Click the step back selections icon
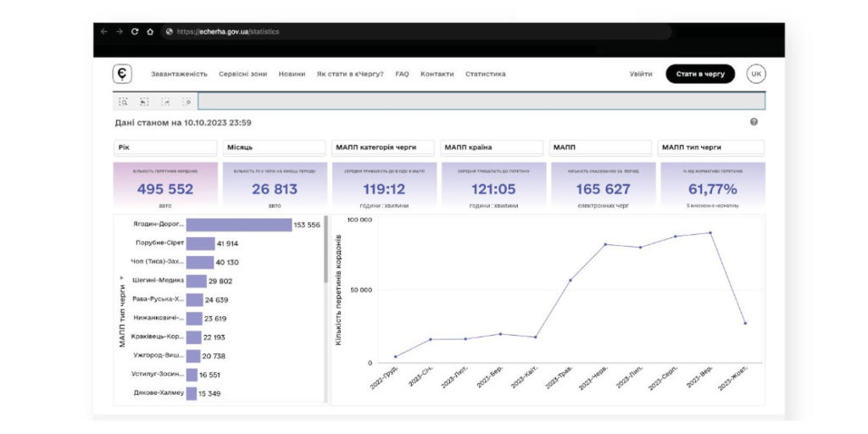The image size is (868, 434). pyautogui.click(x=144, y=102)
